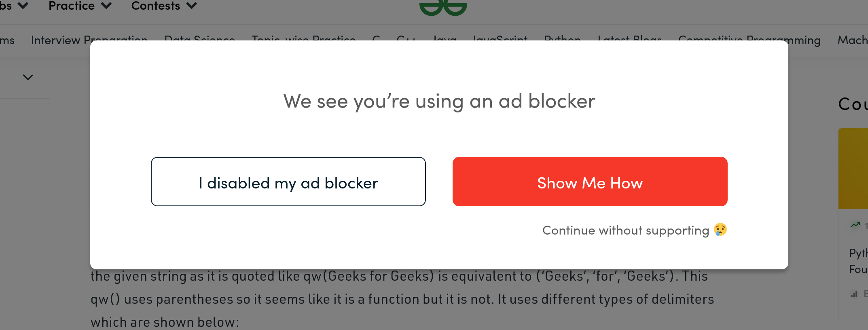Open the Practice dropdown menu
868x330 pixels.
(x=79, y=6)
